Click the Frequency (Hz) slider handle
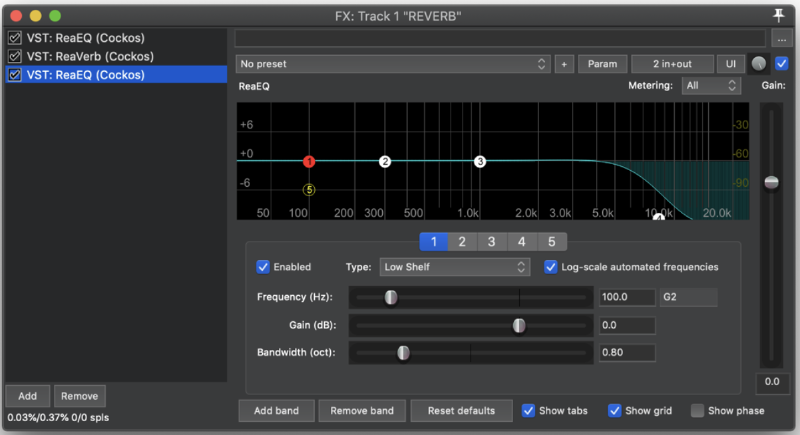Viewport: 800px width, 435px height. 391,297
